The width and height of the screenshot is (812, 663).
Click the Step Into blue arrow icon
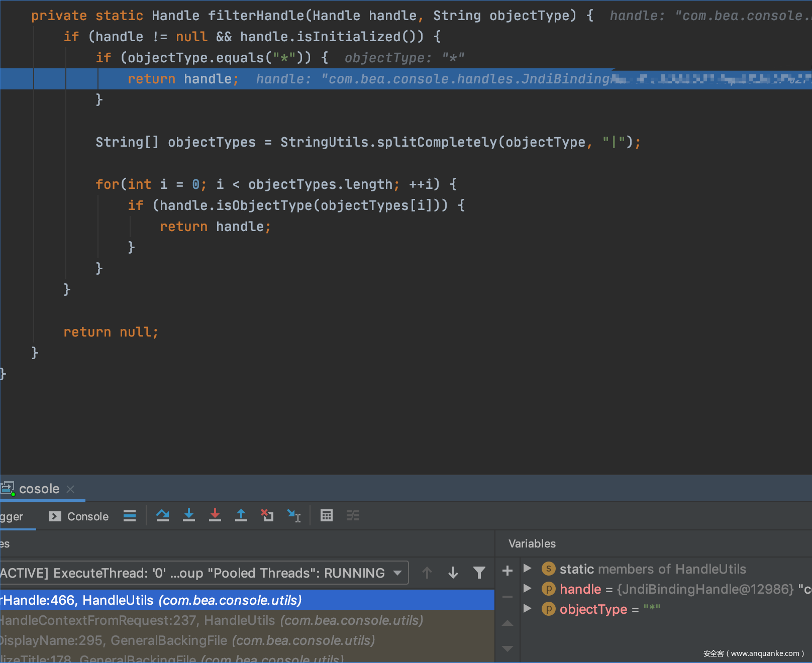point(189,516)
